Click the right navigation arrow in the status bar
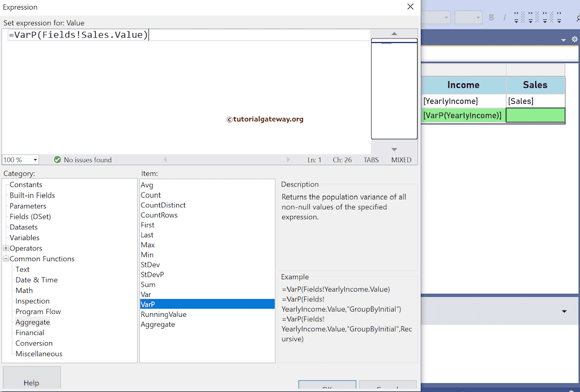 pos(288,160)
